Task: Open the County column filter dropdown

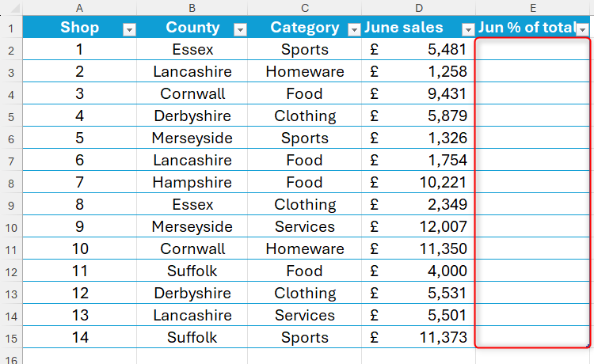Action: point(240,29)
